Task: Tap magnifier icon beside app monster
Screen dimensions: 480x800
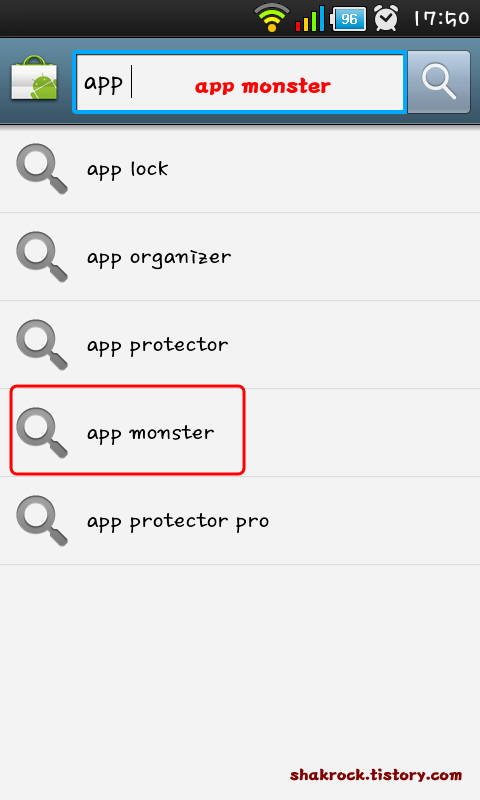Action: pyautogui.click(x=42, y=433)
